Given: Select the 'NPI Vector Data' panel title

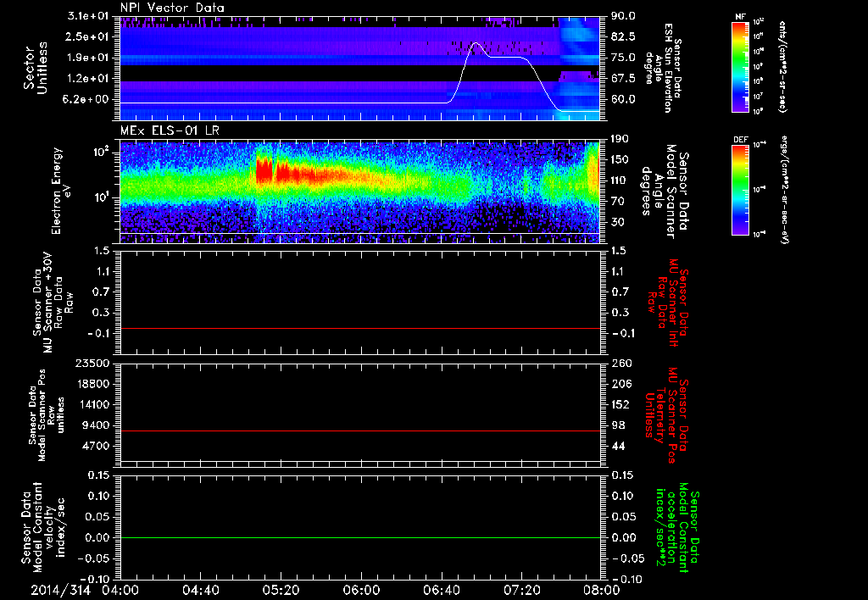Looking at the screenshot, I should tap(172, 8).
